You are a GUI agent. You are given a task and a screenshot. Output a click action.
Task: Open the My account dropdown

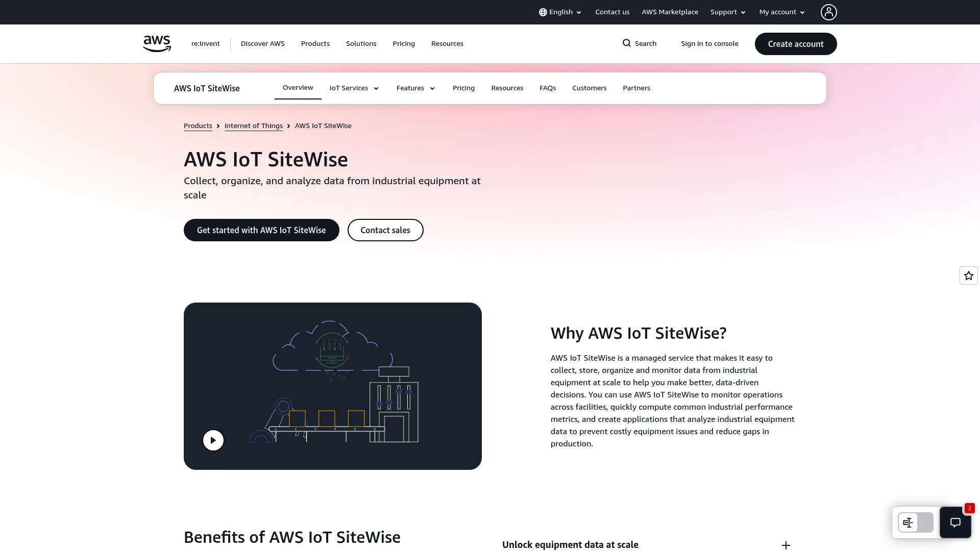(782, 12)
